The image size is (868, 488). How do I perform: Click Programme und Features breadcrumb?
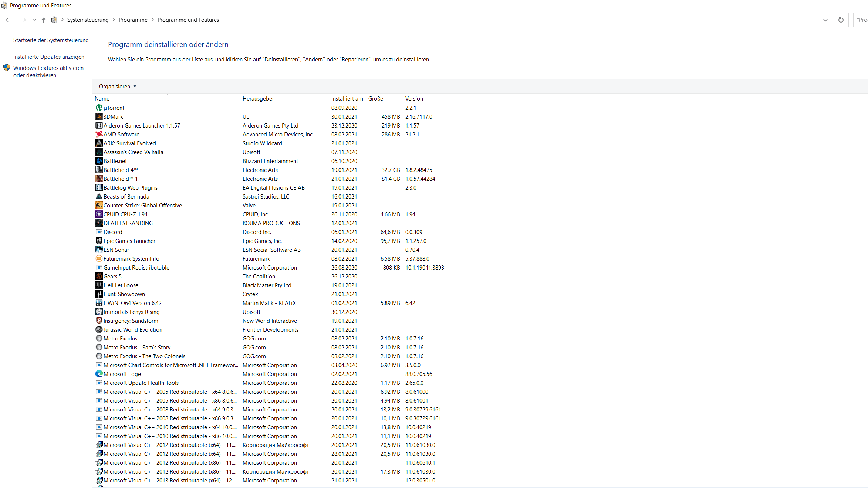(x=188, y=20)
